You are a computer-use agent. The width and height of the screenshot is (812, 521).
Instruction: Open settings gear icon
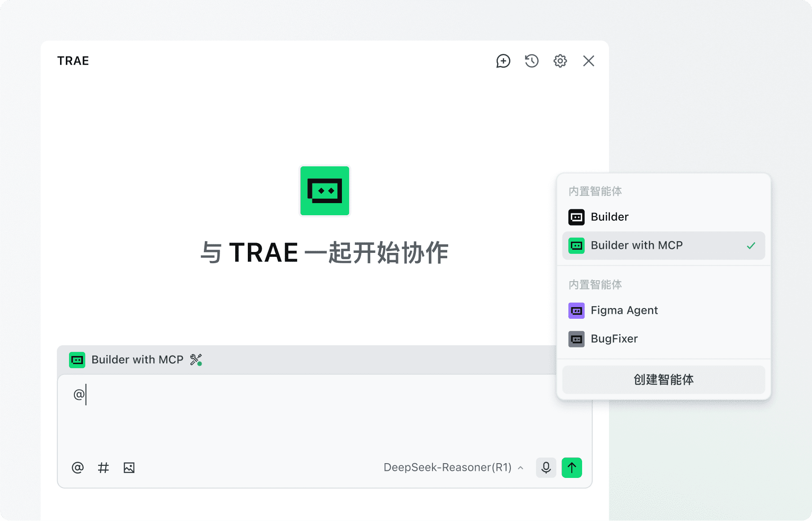pyautogui.click(x=560, y=61)
